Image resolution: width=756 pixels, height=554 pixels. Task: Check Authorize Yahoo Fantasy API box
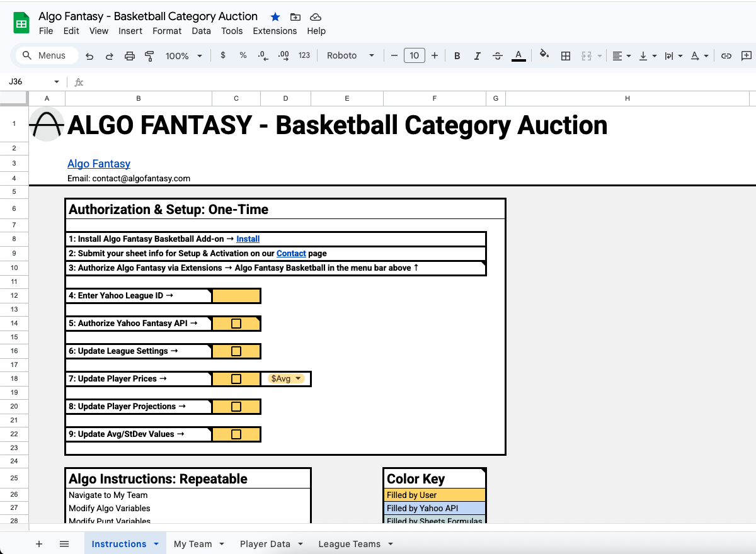tap(236, 324)
